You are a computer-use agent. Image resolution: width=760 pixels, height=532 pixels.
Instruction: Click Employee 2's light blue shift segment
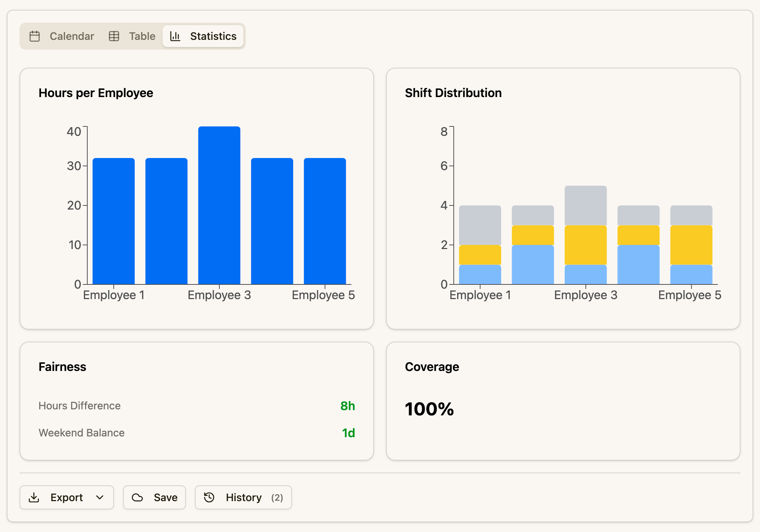point(533,264)
